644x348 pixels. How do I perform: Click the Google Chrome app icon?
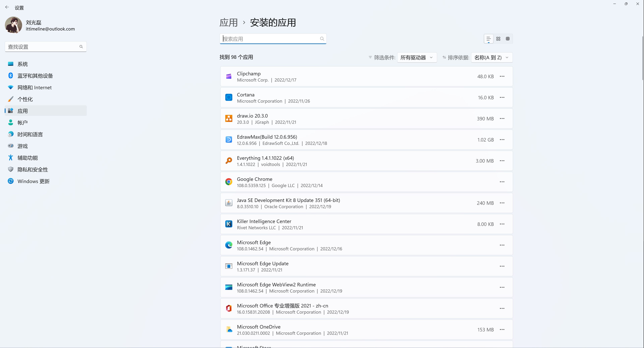228,182
